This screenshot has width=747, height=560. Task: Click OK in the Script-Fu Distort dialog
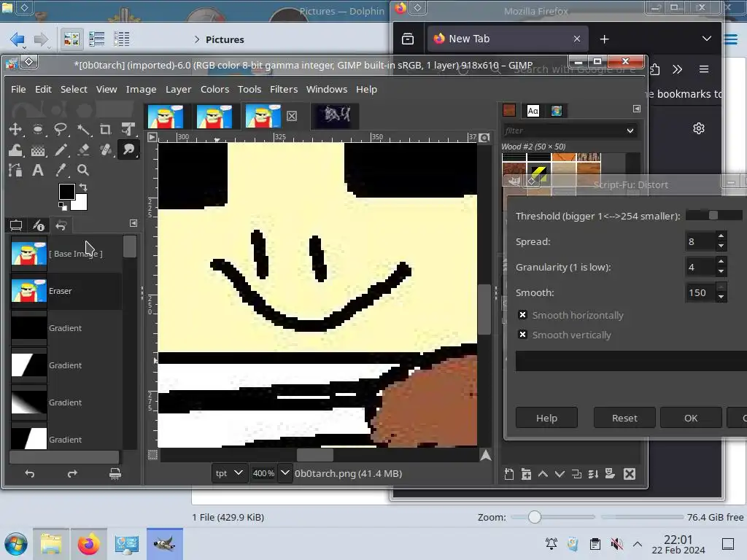coord(691,418)
